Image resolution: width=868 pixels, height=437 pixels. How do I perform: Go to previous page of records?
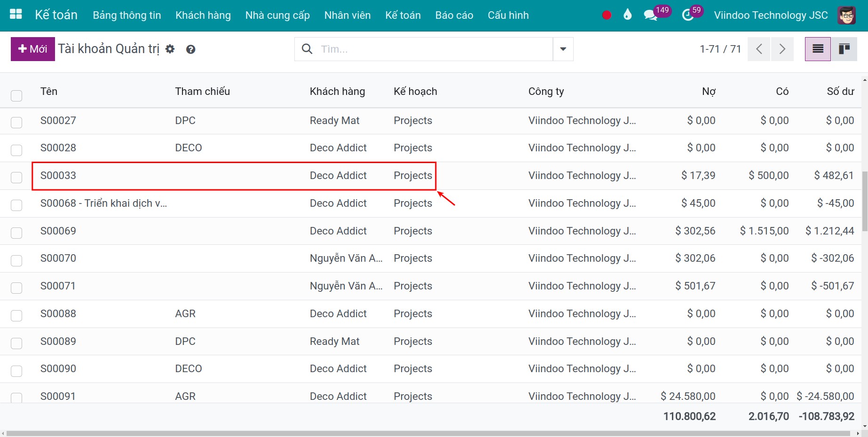759,49
